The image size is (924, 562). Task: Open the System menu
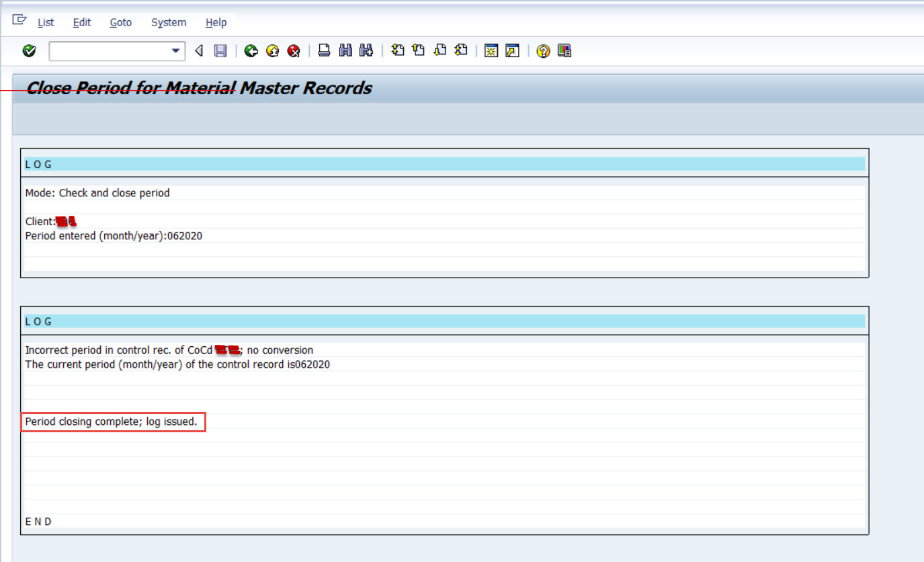pyautogui.click(x=168, y=22)
